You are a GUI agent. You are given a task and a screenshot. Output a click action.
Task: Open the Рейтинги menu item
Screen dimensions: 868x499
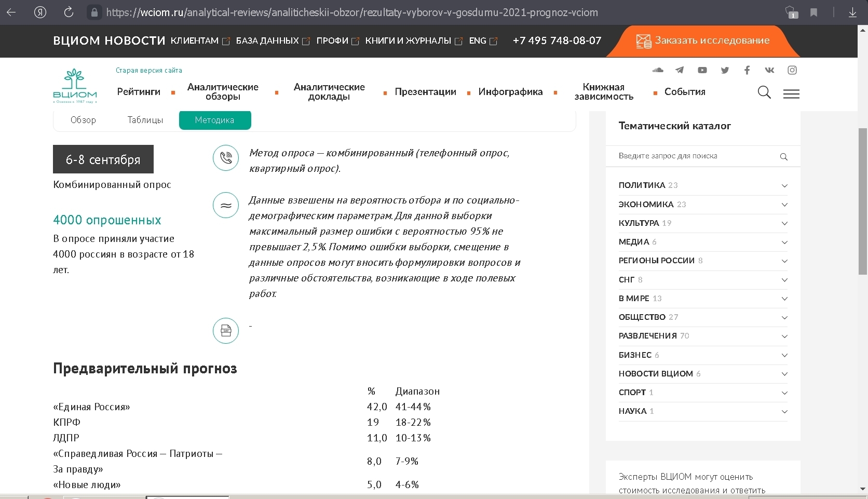(139, 92)
